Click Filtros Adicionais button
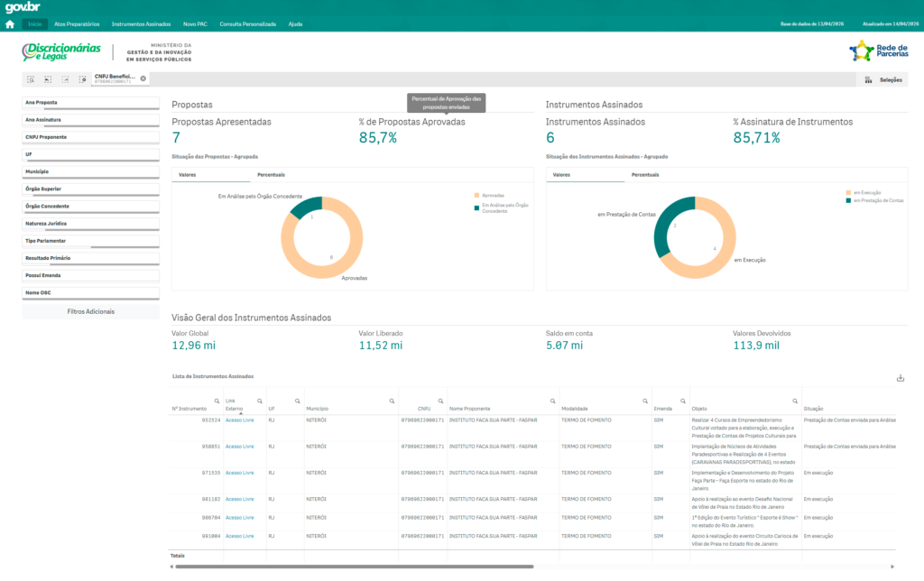 90,311
